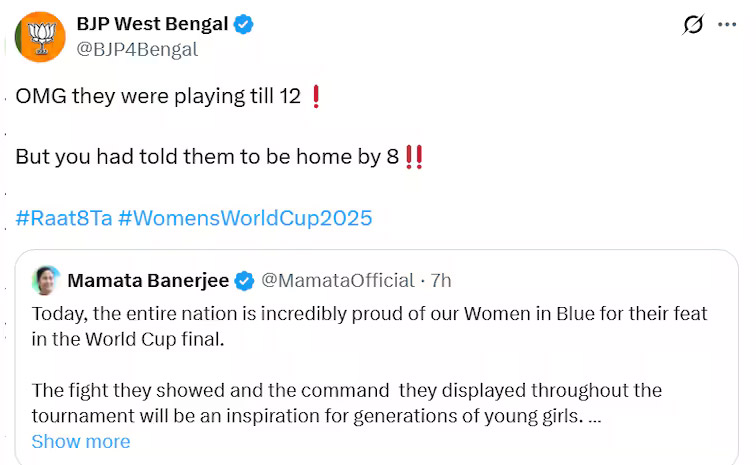
Task: Click the BJP West Bengal profile avatar
Action: [x=41, y=36]
